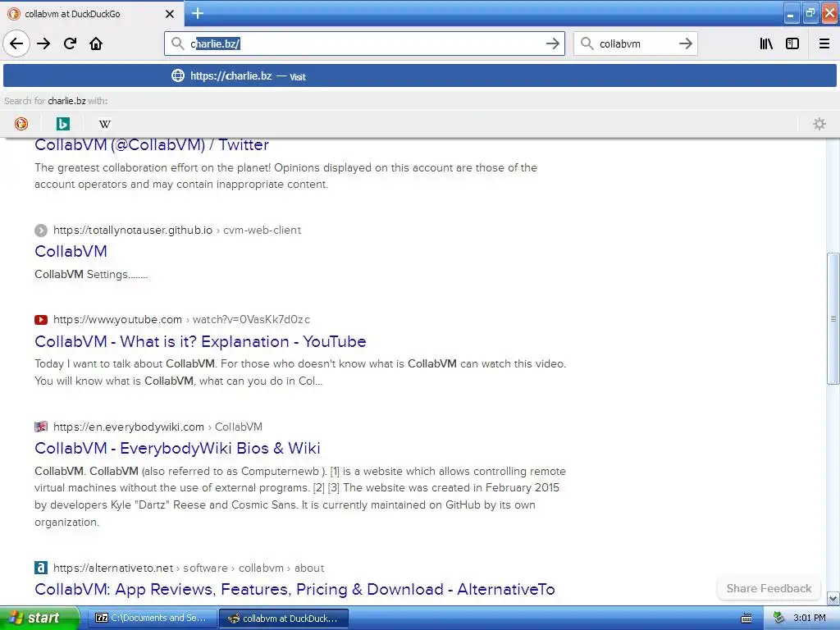This screenshot has height=630, width=840.
Task: Click the en.everybodywiki.com result URL
Action: (x=129, y=427)
